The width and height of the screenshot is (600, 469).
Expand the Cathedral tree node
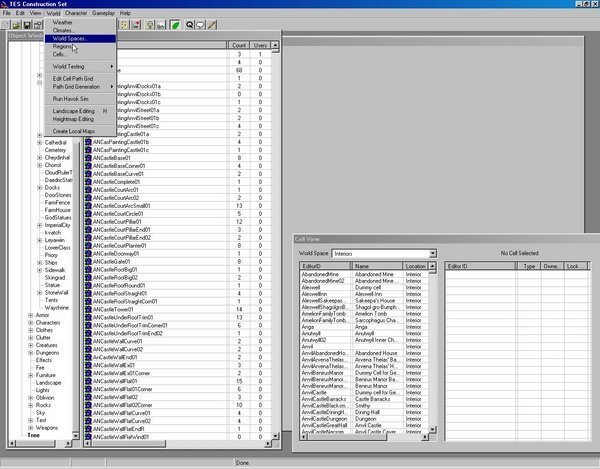pos(39,142)
